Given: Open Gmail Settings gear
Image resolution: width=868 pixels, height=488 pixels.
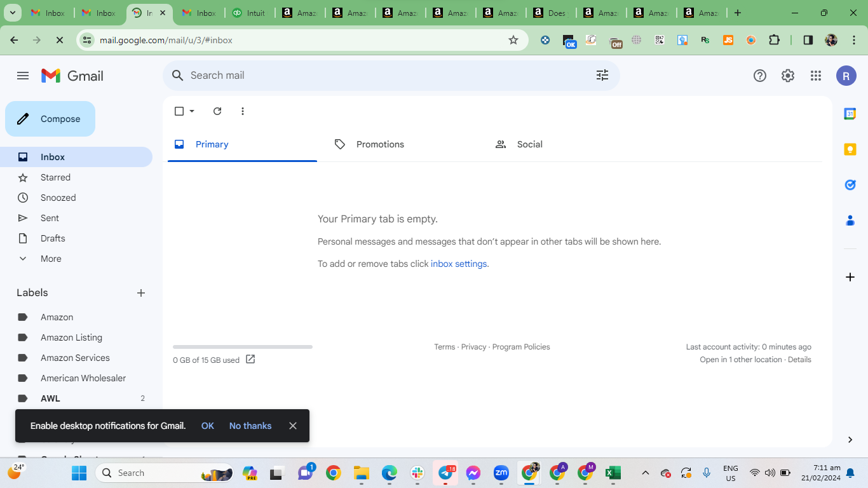Looking at the screenshot, I should click(x=788, y=76).
